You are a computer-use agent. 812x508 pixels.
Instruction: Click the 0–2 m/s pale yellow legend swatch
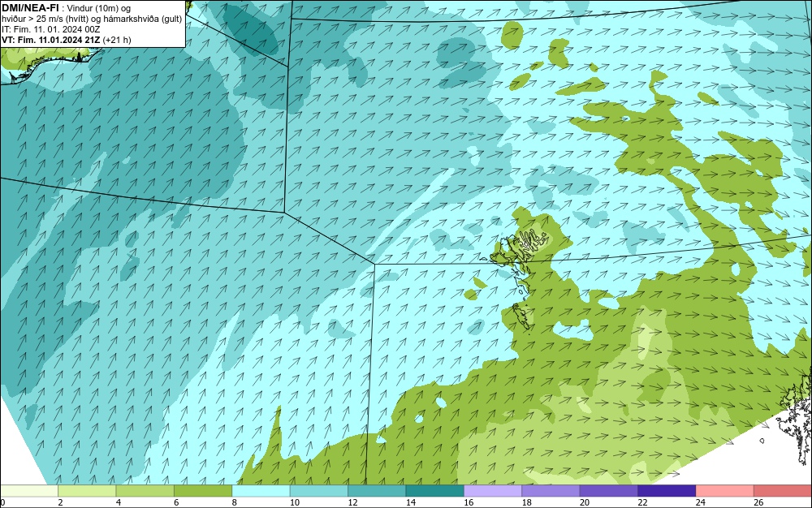[29, 491]
